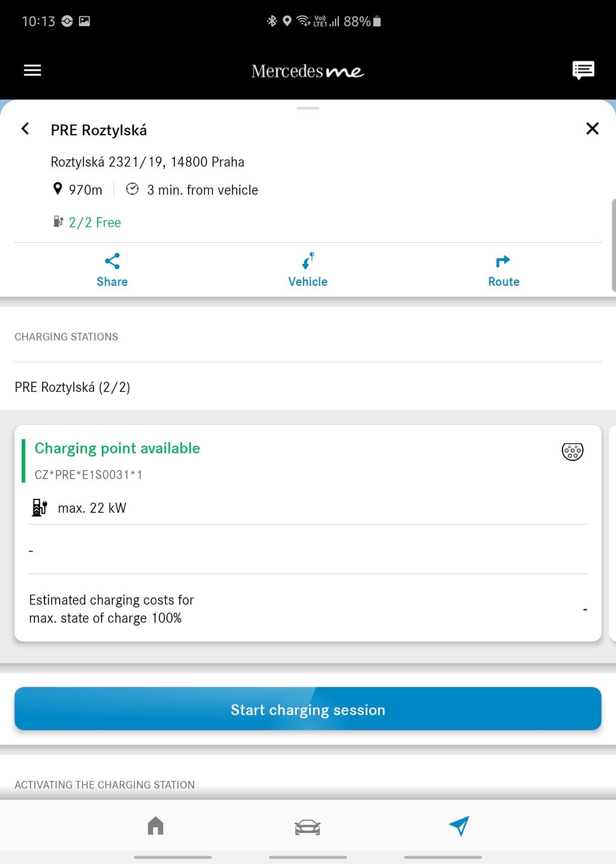Tap the sheet drag handle
The image size is (616, 864).
[x=308, y=108]
